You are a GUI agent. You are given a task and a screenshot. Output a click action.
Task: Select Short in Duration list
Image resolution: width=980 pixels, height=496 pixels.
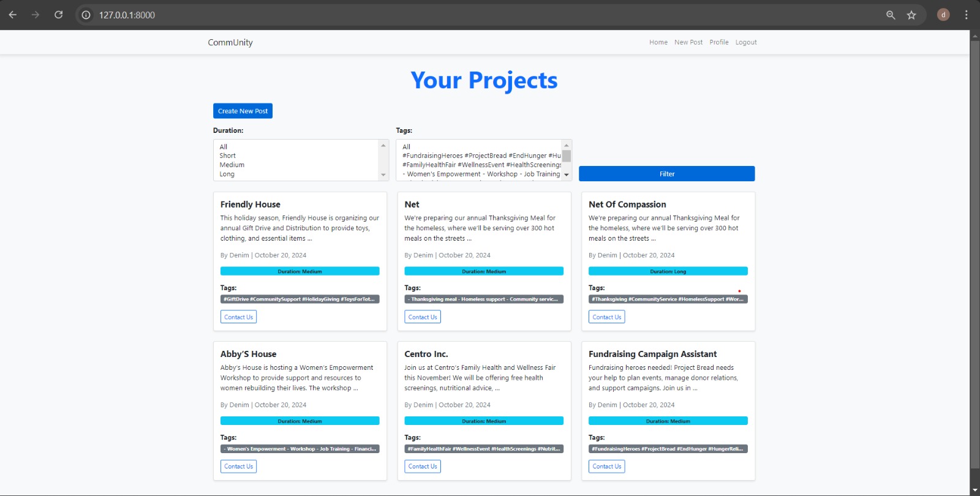point(297,156)
